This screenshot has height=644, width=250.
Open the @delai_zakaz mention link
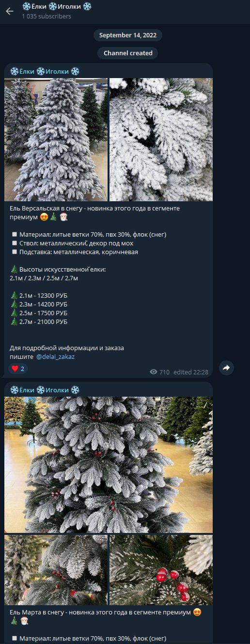[x=55, y=356]
